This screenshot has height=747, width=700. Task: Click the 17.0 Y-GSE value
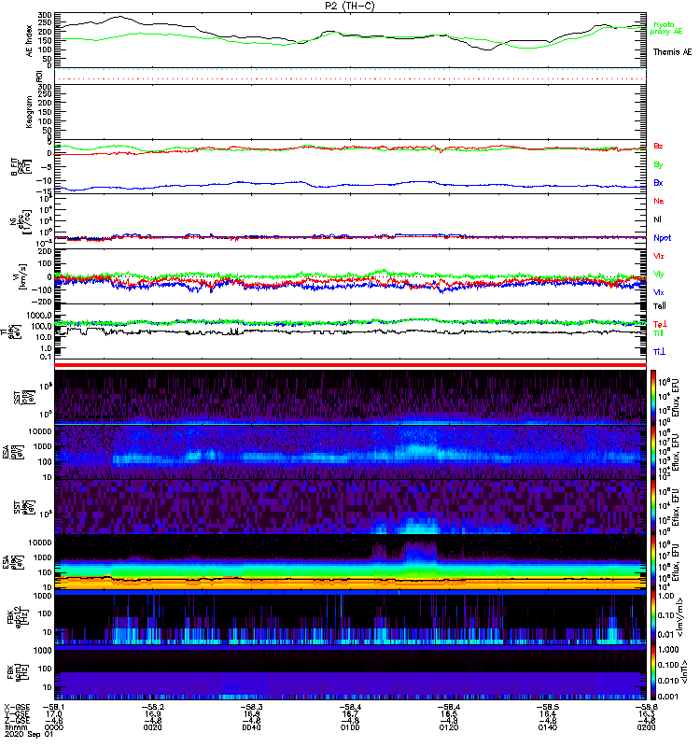point(54,713)
